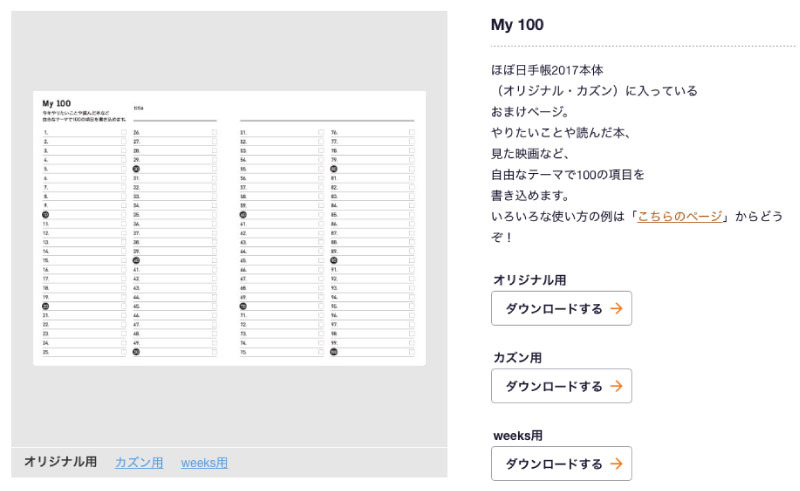Click the black circle marker numbered 10
The height and width of the screenshot is (491, 800).
pyautogui.click(x=46, y=215)
